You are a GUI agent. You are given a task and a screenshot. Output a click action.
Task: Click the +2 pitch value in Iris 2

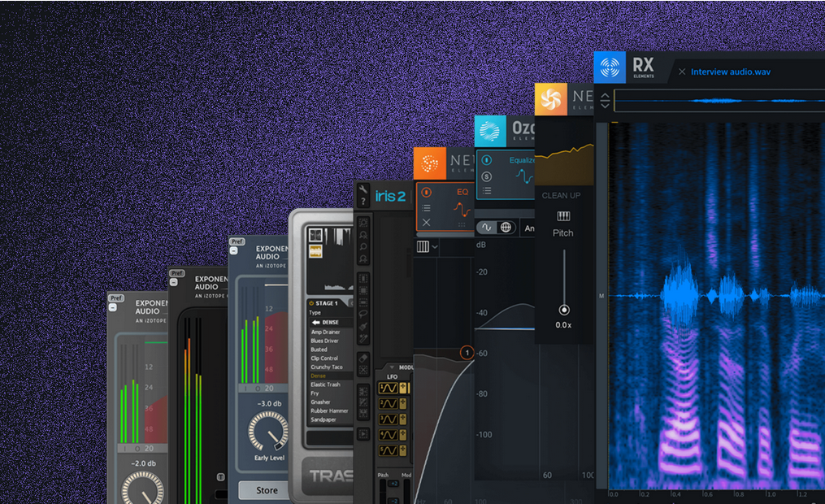(x=393, y=484)
